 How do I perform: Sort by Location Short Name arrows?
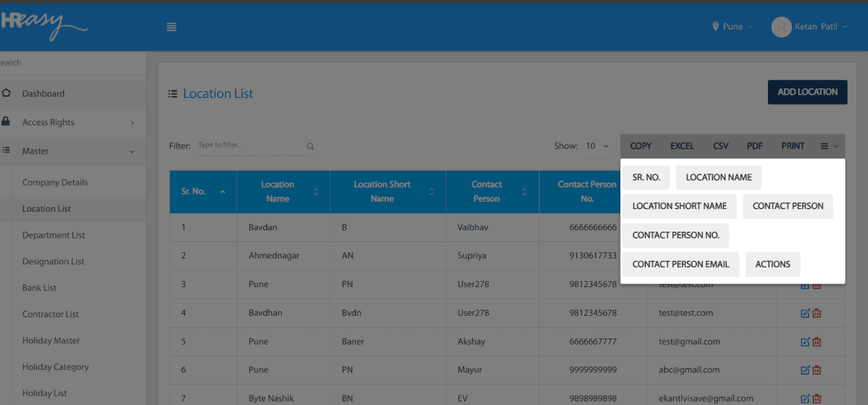pyautogui.click(x=431, y=192)
